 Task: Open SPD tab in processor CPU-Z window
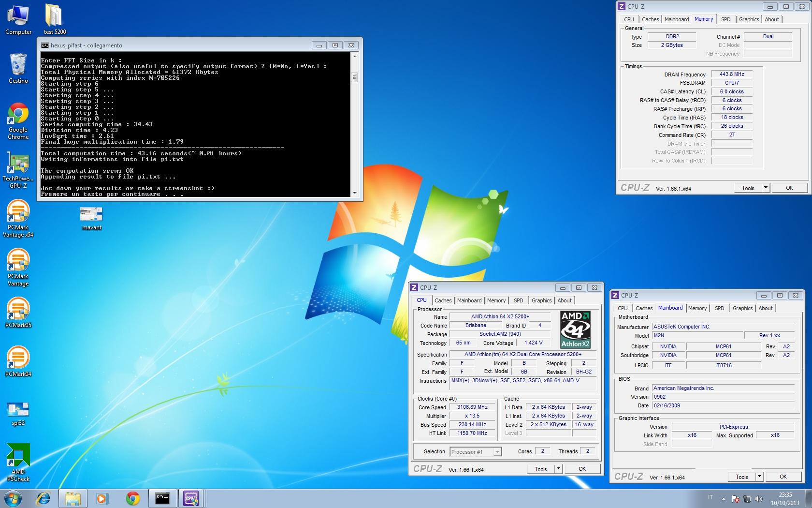[518, 300]
